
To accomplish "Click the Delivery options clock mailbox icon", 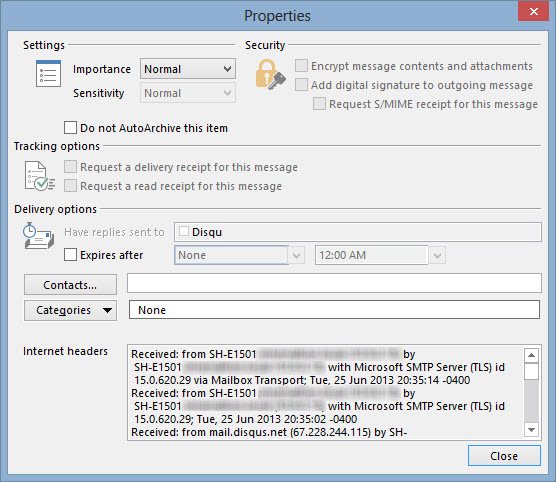I will click(39, 236).
